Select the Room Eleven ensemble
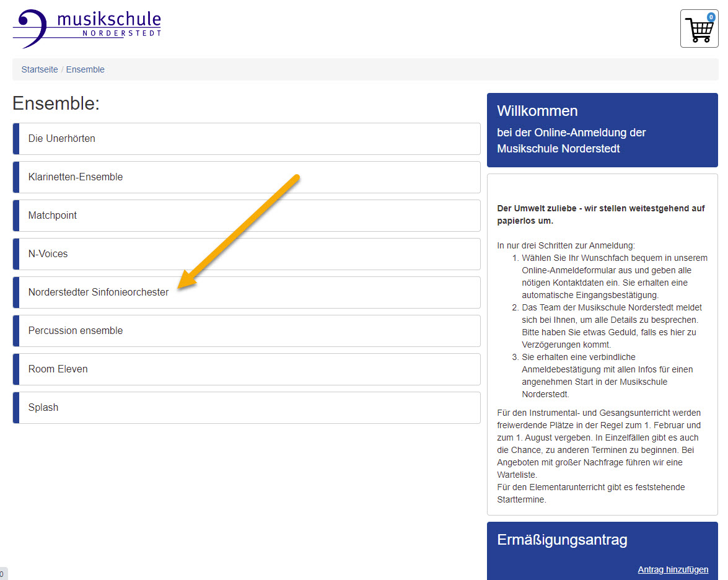 247,369
